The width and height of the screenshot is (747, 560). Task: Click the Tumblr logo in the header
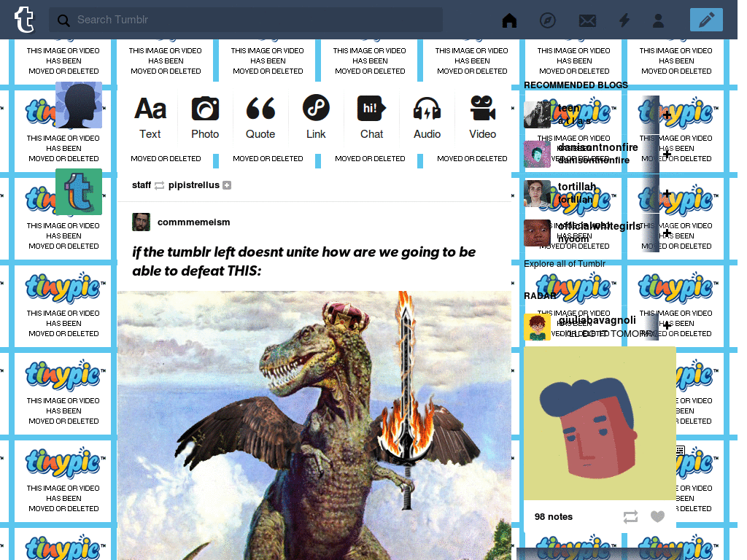pos(24,20)
